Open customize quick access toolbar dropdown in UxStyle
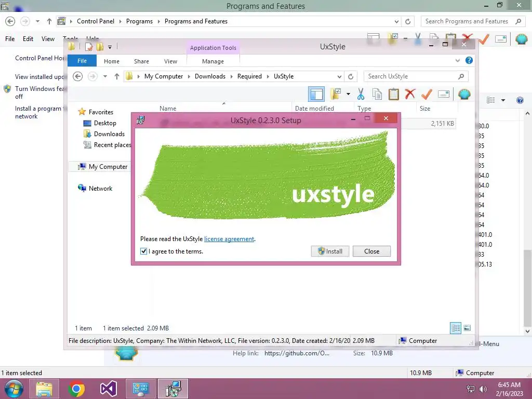Viewport: 532px width, 399px height. [x=110, y=47]
